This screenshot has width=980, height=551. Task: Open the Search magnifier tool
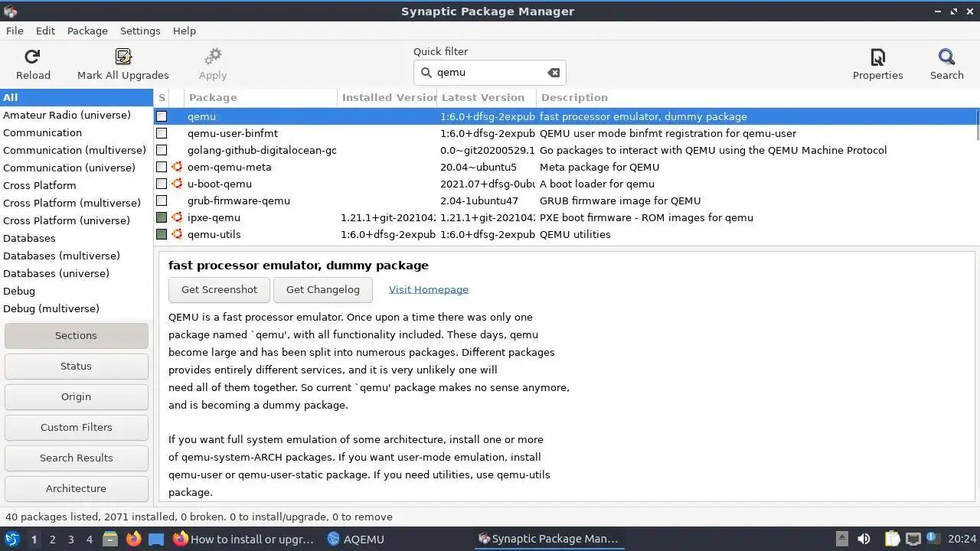947,57
